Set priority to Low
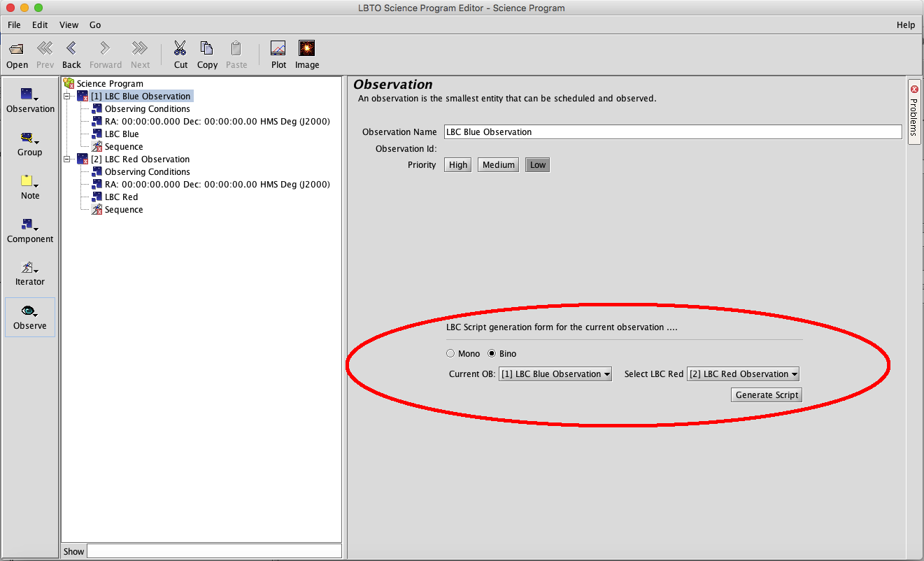924x561 pixels. (538, 165)
